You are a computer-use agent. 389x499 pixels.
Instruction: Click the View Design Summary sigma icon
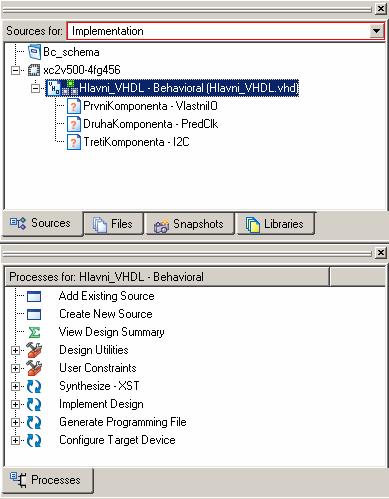(x=34, y=332)
